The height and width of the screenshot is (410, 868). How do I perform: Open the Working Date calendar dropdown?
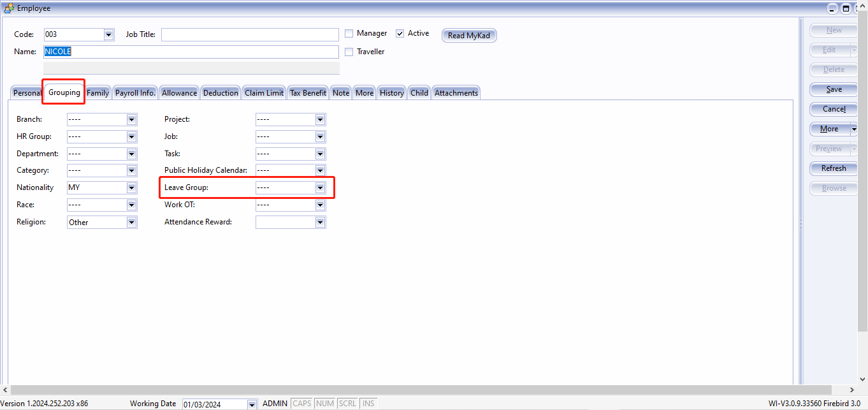point(252,404)
